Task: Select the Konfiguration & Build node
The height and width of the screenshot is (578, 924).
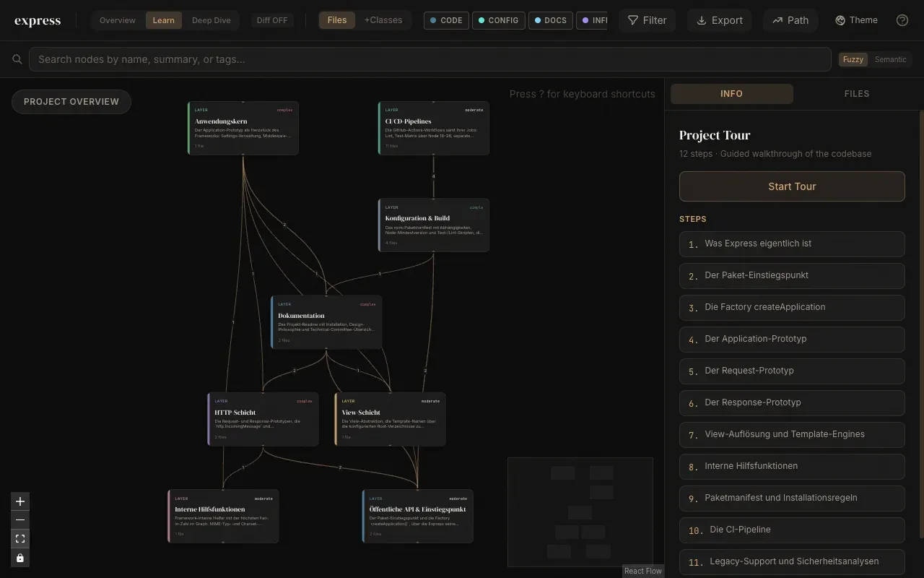Action: (434, 225)
